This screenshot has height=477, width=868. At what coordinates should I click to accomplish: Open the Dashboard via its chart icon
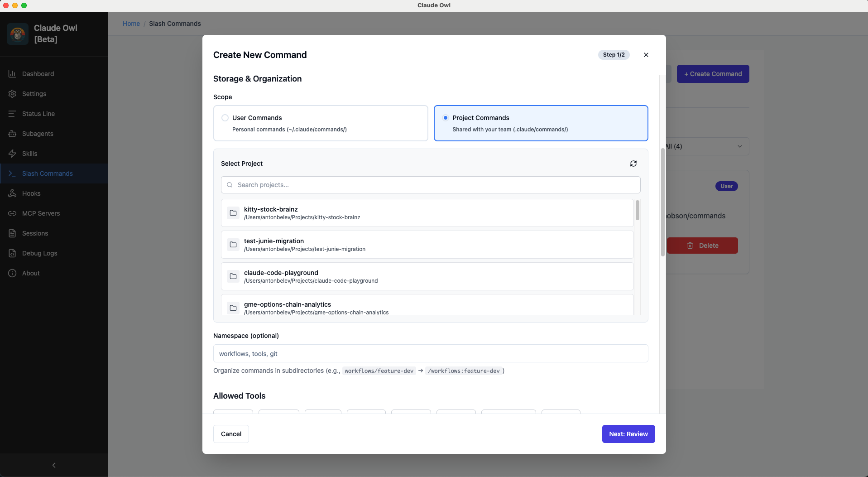click(13, 73)
